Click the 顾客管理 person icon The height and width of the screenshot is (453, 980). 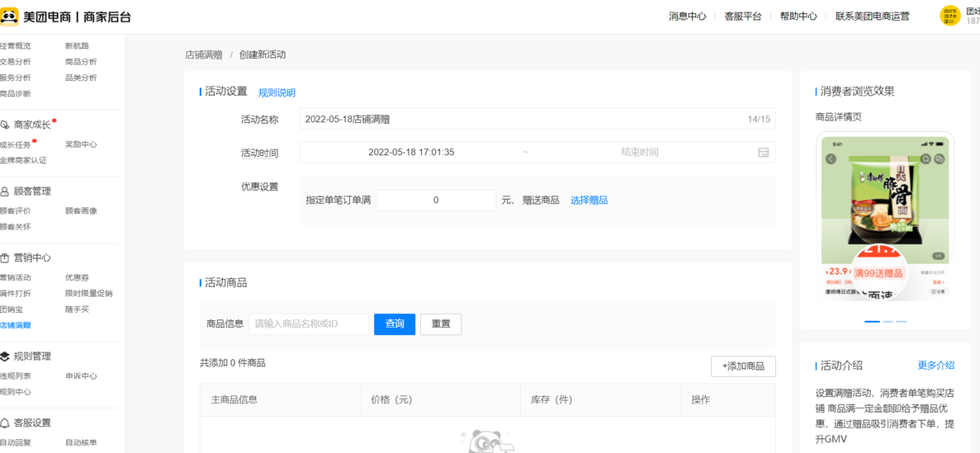5,191
